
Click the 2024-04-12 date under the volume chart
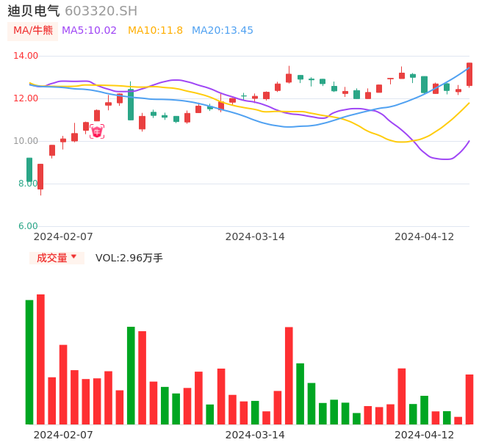click(x=425, y=435)
